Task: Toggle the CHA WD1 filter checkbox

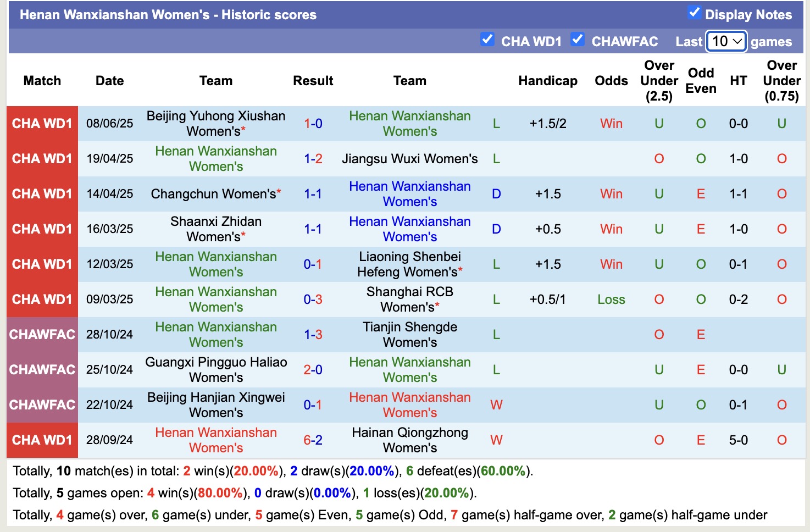Action: click(487, 40)
